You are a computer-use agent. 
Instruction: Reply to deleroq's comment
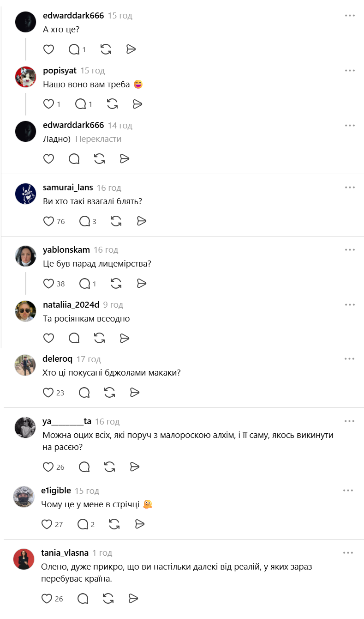pos(84,393)
